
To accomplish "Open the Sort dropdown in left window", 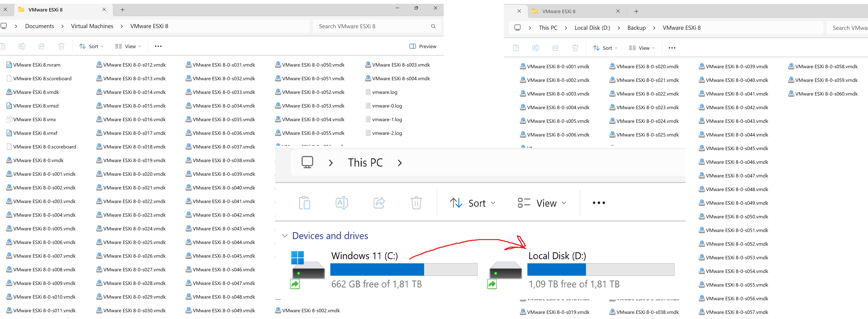I will click(91, 46).
